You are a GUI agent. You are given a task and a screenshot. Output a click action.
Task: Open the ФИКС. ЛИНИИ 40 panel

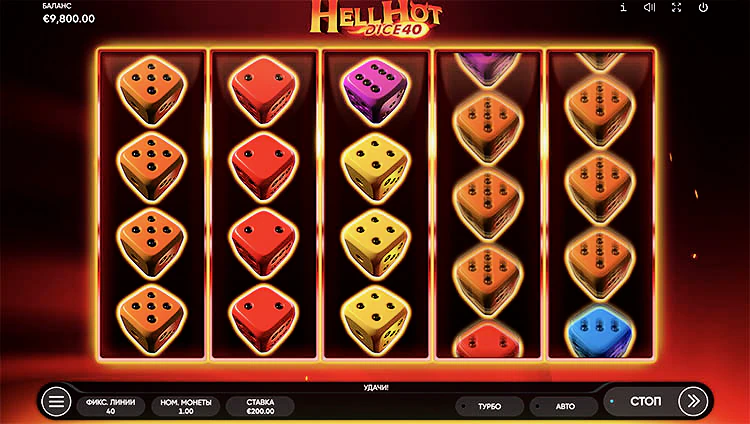[x=110, y=406]
